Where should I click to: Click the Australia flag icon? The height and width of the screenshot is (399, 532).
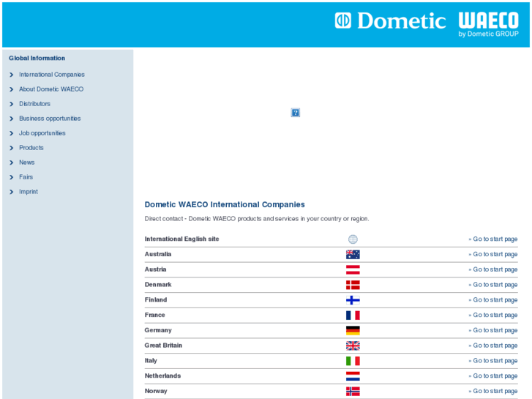[353, 254]
